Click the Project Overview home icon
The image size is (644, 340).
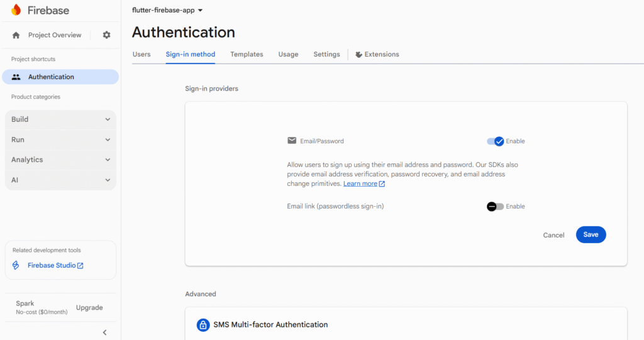[16, 35]
